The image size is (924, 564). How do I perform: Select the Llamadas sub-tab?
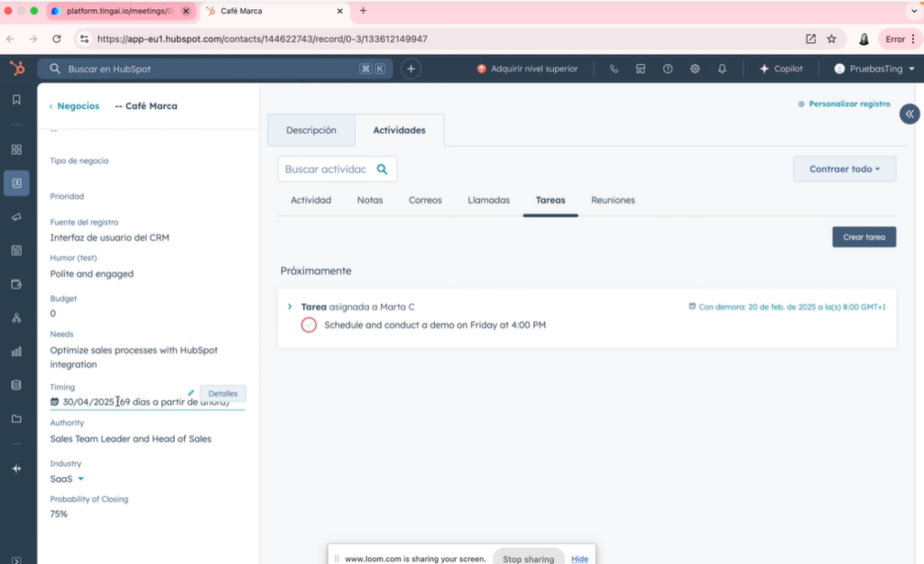488,200
